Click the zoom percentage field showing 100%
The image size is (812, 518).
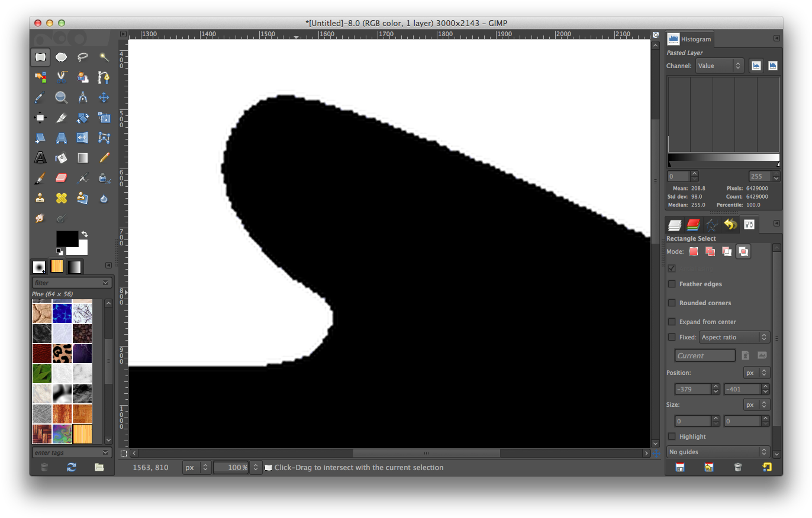click(231, 467)
